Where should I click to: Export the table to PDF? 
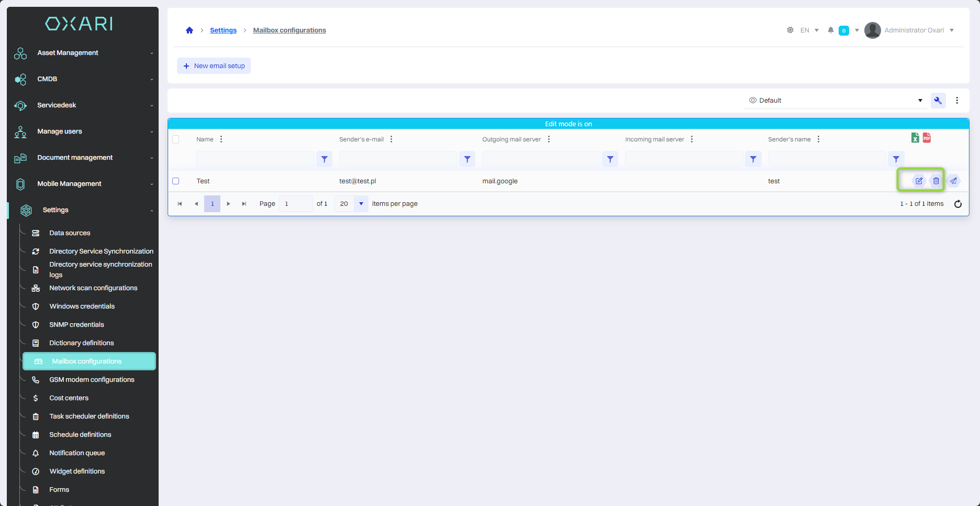[x=927, y=138]
